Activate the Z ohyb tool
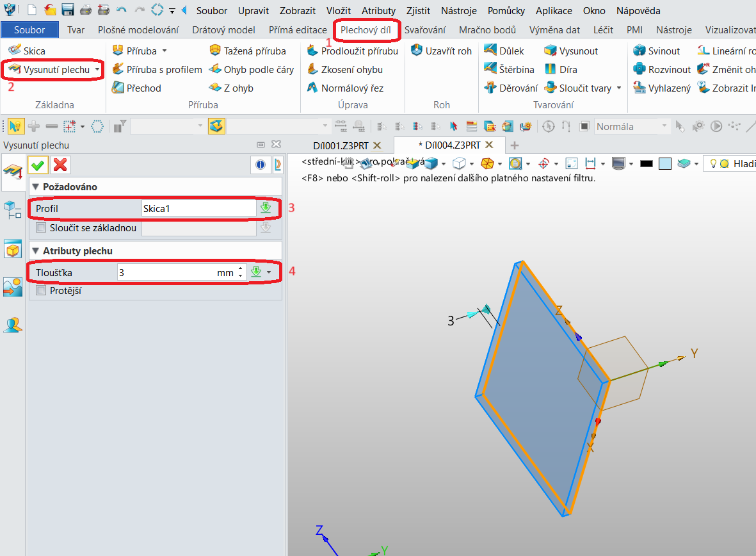The height and width of the screenshot is (556, 756). 232,88
